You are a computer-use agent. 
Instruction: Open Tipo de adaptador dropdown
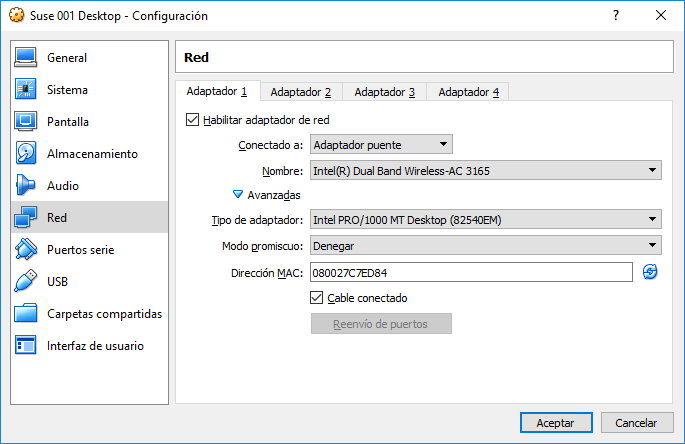coord(485,220)
